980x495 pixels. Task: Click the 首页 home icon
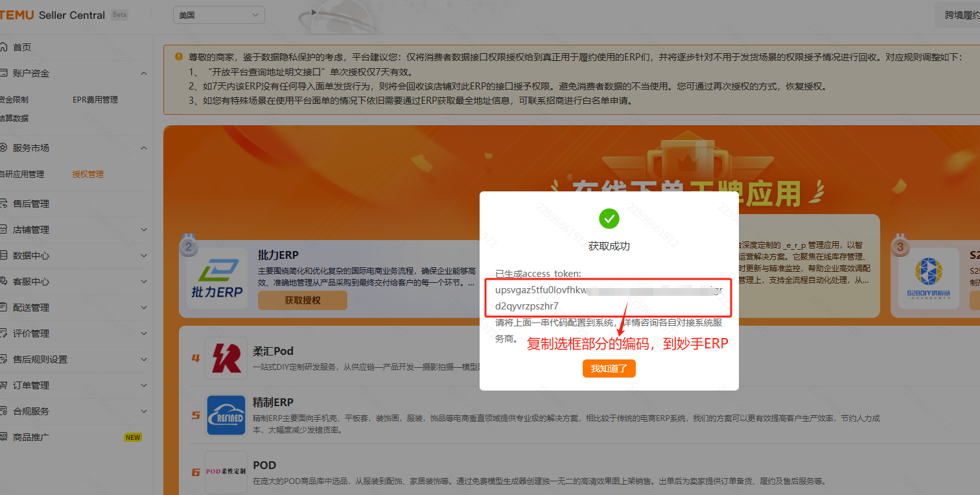[x=3, y=47]
